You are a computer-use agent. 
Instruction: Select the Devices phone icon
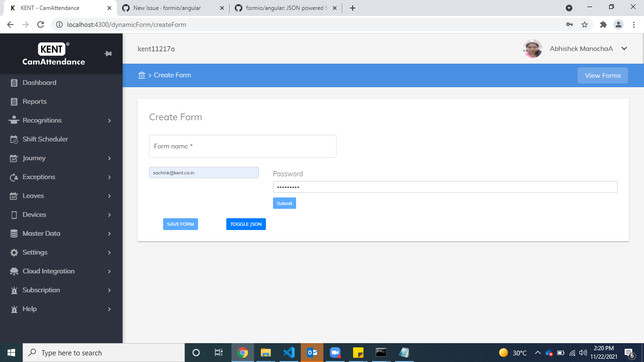point(14,214)
